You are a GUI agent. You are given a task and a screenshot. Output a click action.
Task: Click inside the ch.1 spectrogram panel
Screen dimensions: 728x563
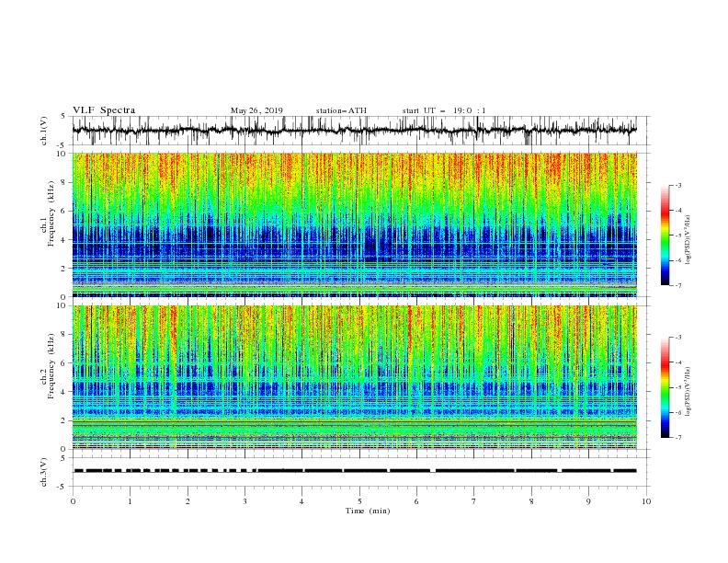point(355,224)
